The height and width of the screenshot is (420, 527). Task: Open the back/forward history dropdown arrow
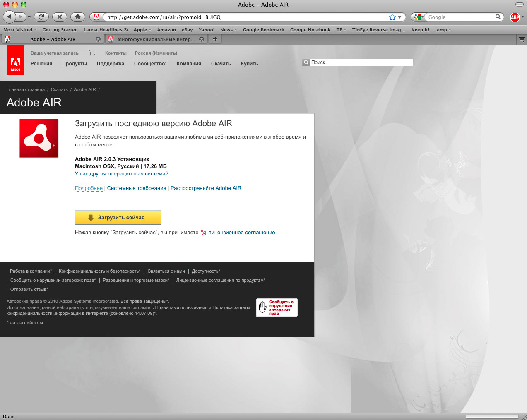tap(29, 17)
